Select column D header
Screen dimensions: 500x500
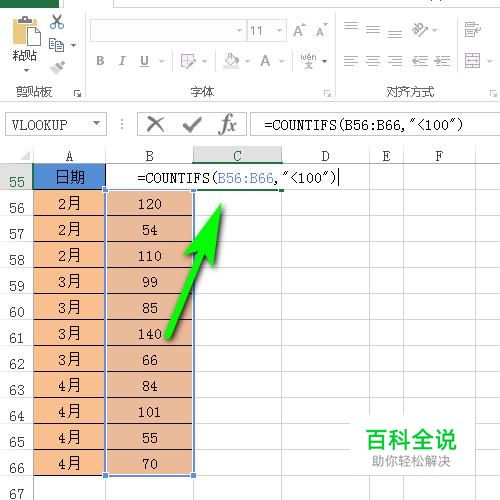coord(325,156)
